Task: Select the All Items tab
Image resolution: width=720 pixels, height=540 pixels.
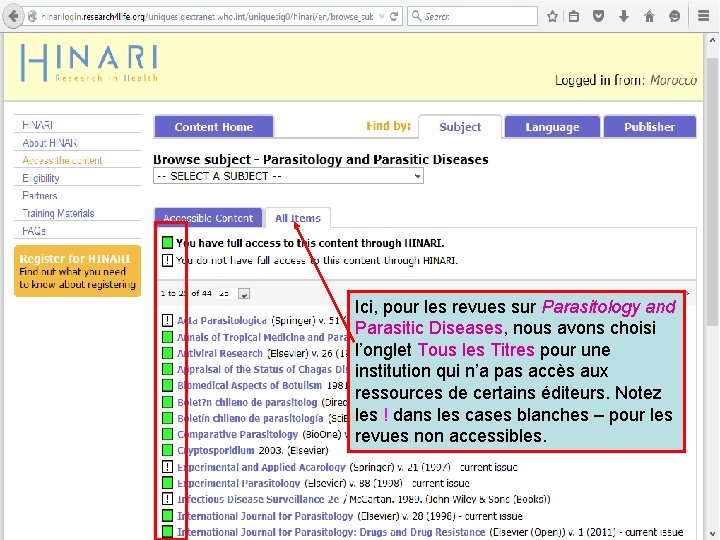Action: click(x=298, y=218)
